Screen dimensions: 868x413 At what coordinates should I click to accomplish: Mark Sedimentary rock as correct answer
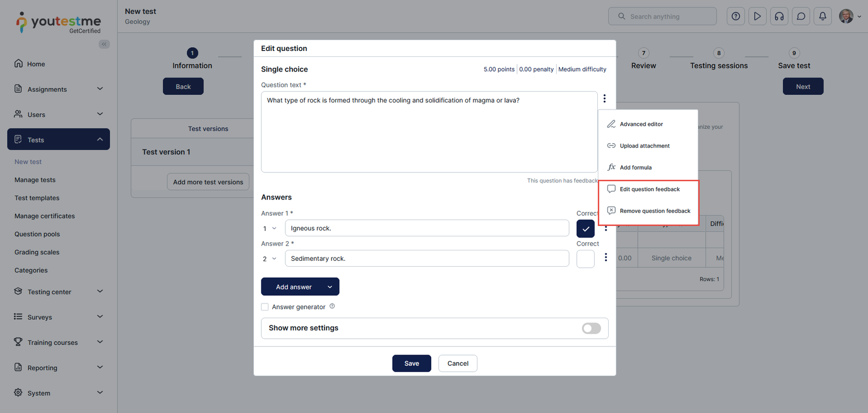pos(585,259)
